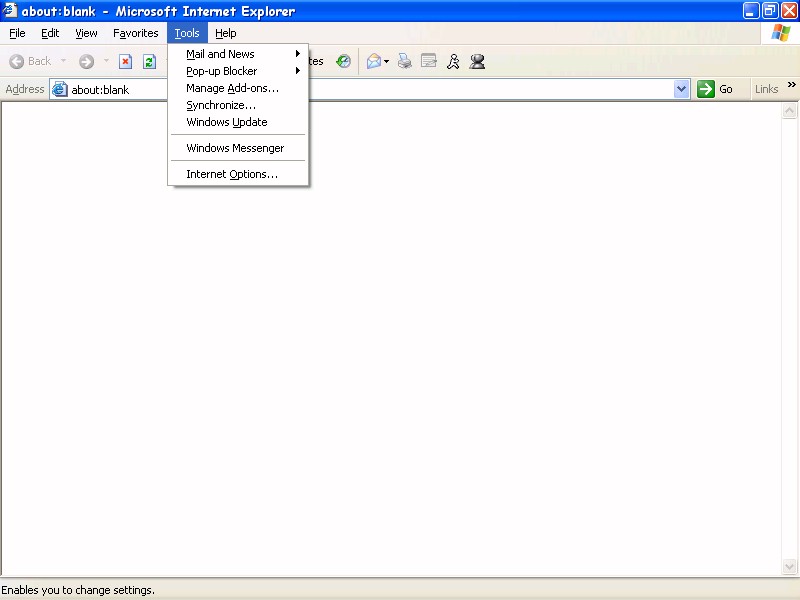This screenshot has width=800, height=600.
Task: Expand the Links toolbar chevron
Action: click(x=791, y=85)
